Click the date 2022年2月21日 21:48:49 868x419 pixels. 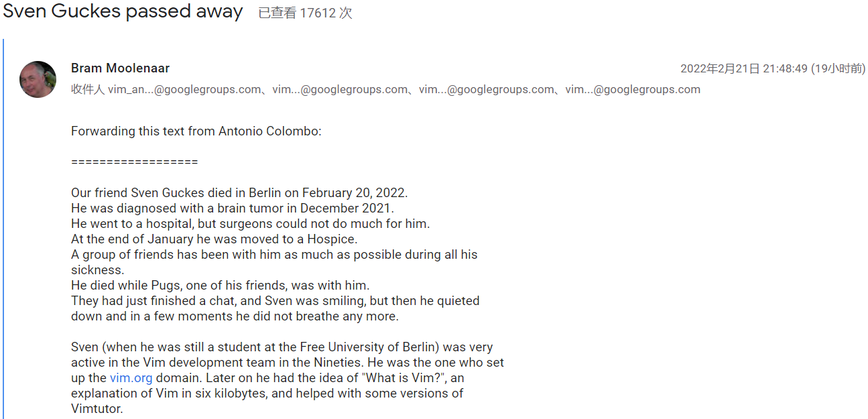744,68
